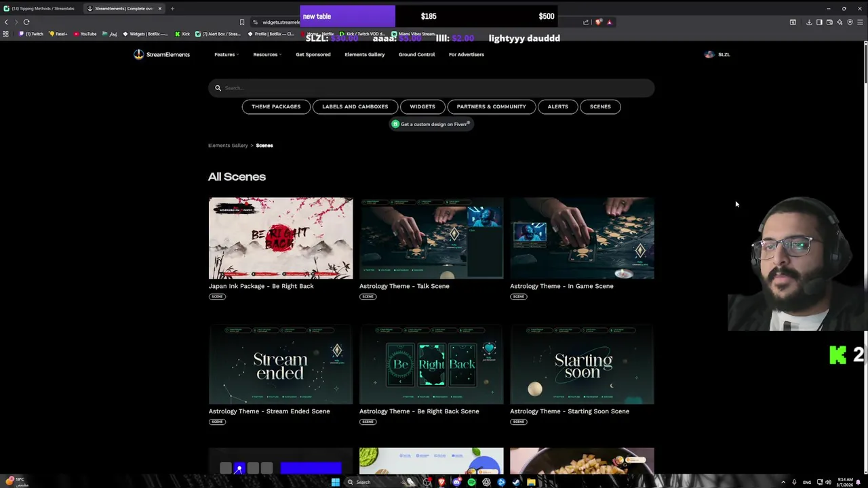Open Steam from the taskbar

coord(516,482)
